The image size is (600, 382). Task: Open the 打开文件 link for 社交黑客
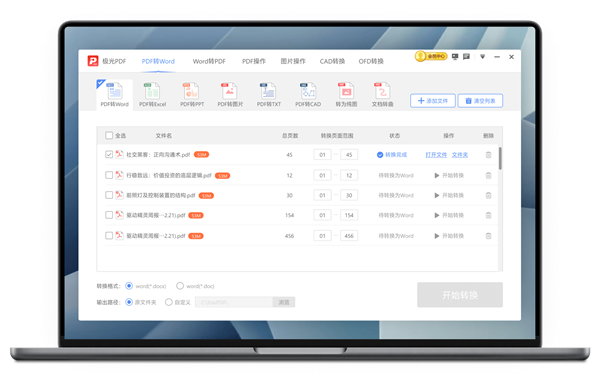436,155
